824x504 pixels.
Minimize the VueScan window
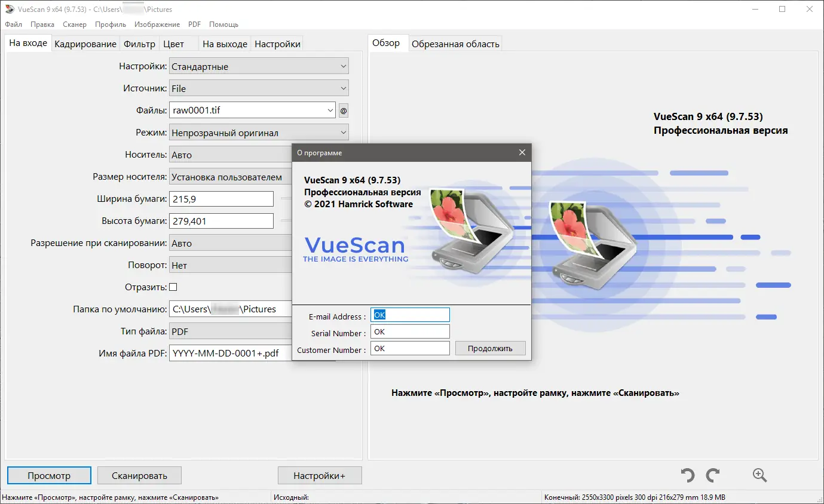(755, 9)
